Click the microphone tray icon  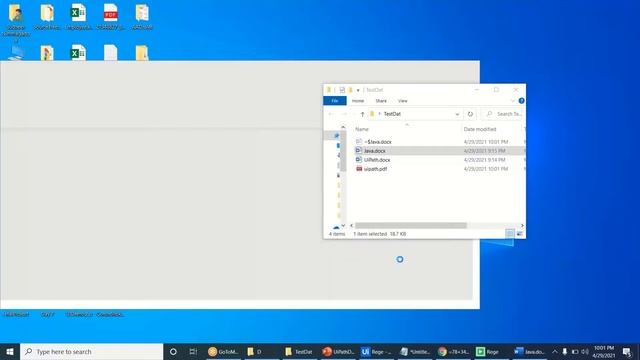pos(565,351)
